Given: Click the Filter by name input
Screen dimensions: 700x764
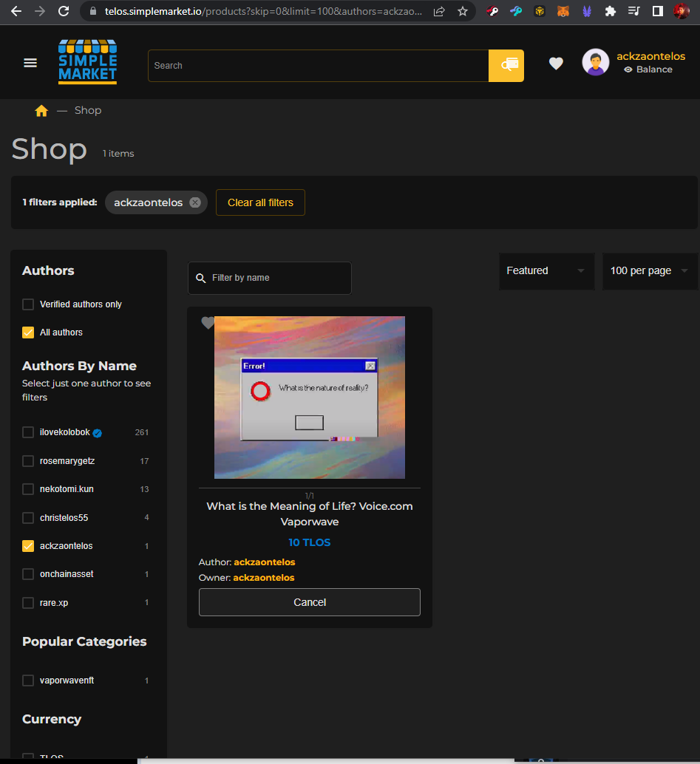Looking at the screenshot, I should tap(270, 279).
